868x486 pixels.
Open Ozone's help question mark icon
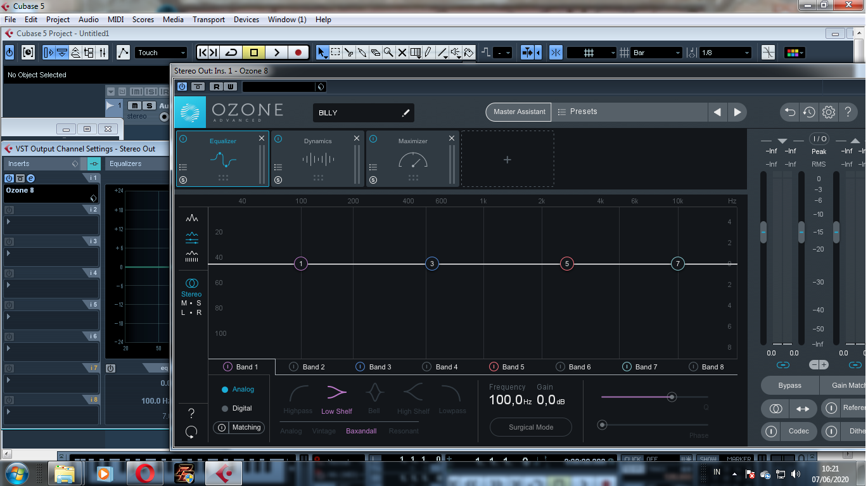[x=848, y=112]
